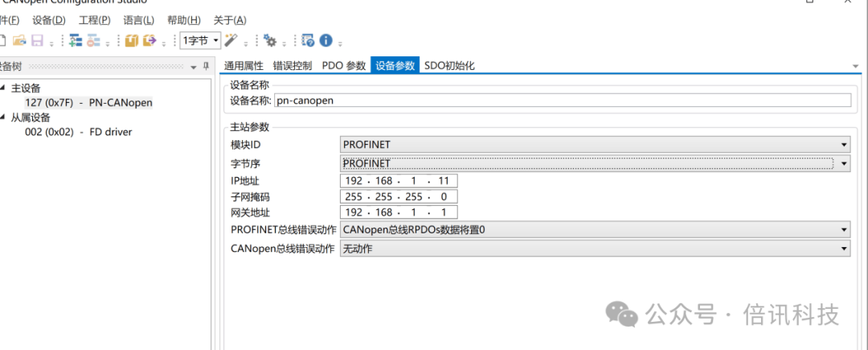
Task: Pin the device tree panel
Action: coord(206,67)
